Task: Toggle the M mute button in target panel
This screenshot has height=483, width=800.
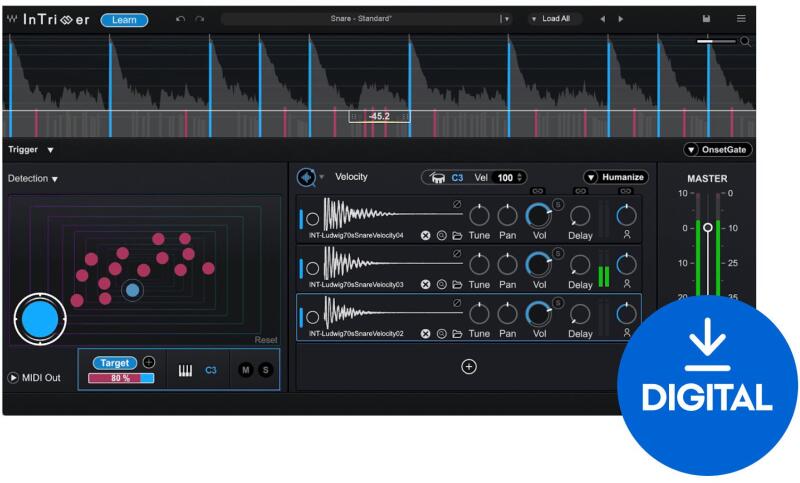Action: (x=246, y=370)
